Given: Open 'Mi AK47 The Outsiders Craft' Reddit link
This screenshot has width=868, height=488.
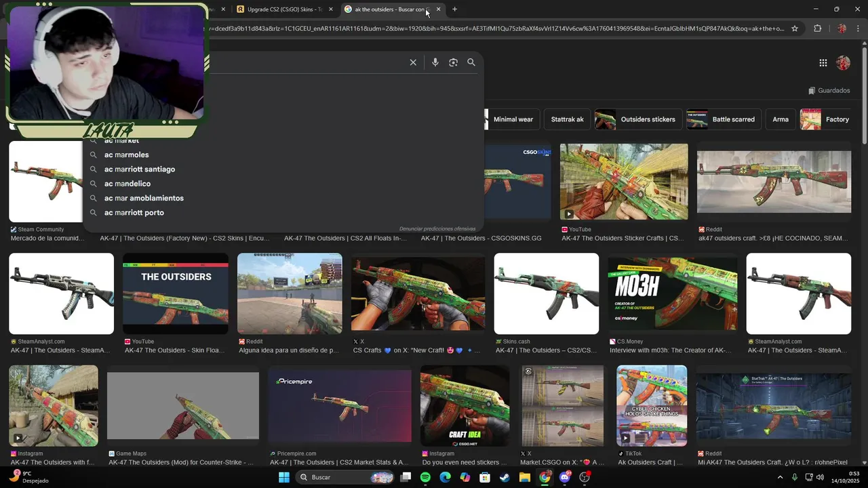Looking at the screenshot, I should [772, 463].
